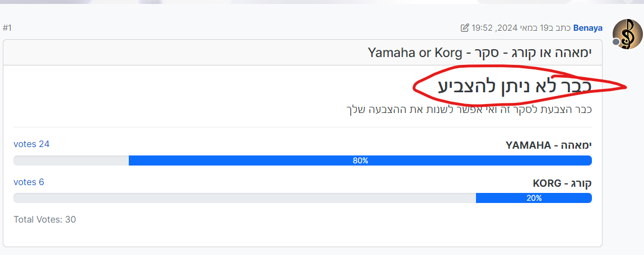The height and width of the screenshot is (255, 644).
Task: Select the KORG - קורג option label
Action: (562, 183)
